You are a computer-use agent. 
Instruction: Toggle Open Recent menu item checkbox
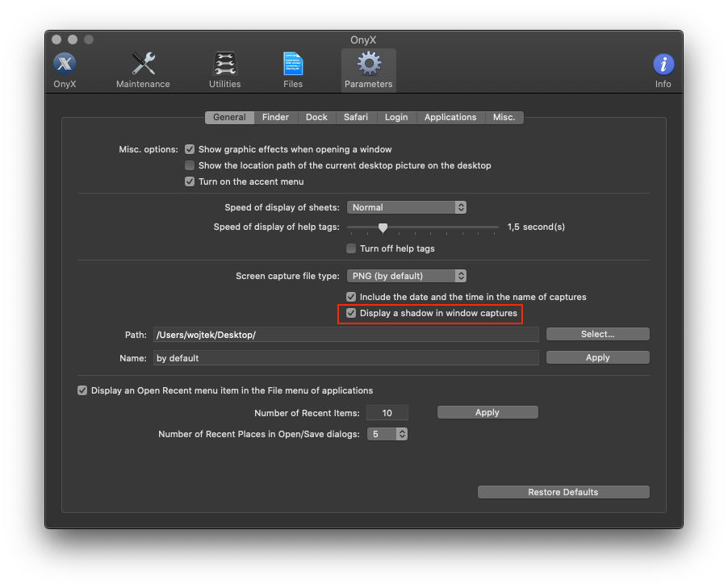click(x=82, y=390)
